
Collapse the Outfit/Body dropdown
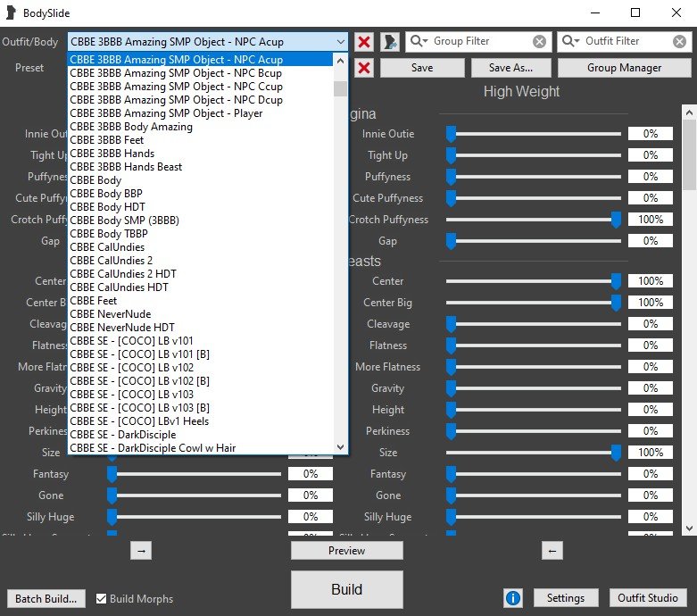pyautogui.click(x=340, y=42)
